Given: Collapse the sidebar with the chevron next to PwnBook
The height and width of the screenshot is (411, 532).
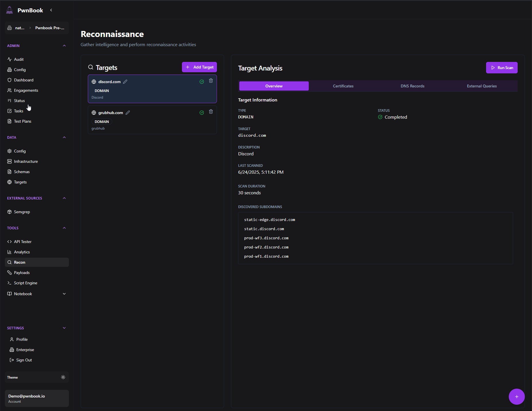Looking at the screenshot, I should tap(51, 10).
